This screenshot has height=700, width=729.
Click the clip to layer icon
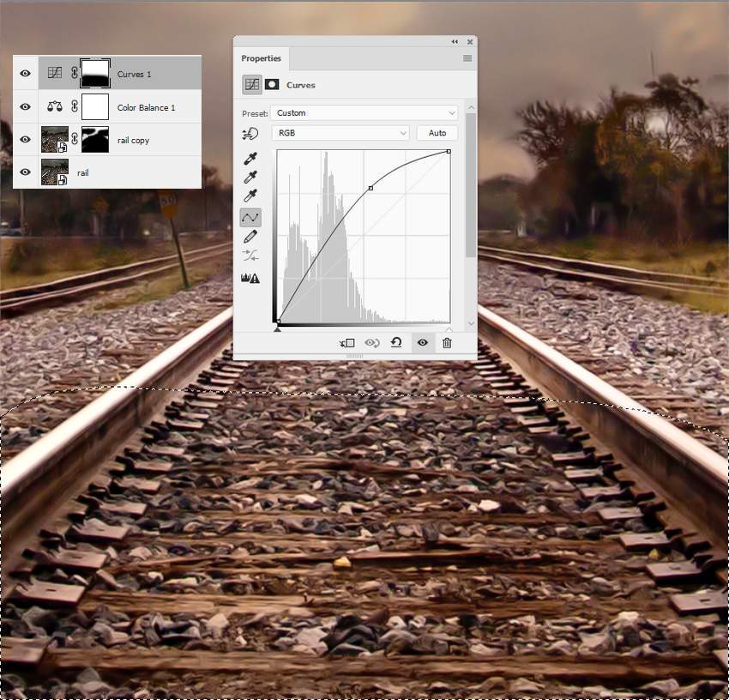[x=347, y=342]
